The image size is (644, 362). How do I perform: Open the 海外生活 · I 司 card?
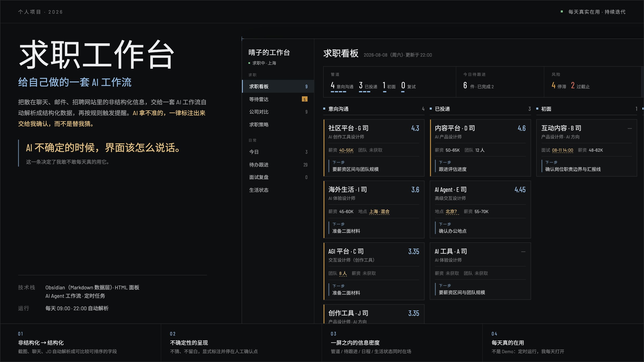click(x=374, y=209)
